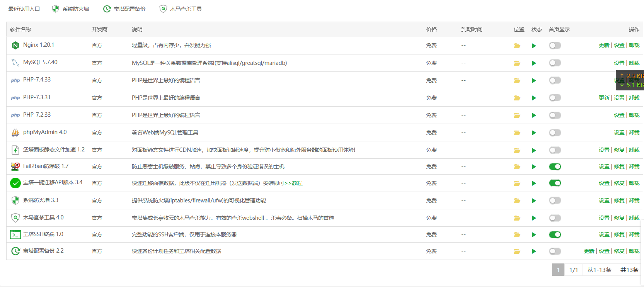Click the 到期时间 column header

click(472, 29)
